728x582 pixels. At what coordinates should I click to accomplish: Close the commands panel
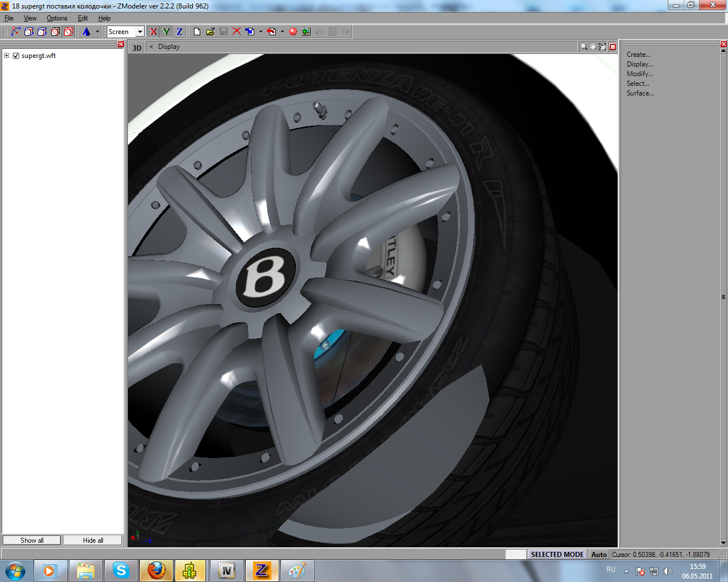point(723,44)
